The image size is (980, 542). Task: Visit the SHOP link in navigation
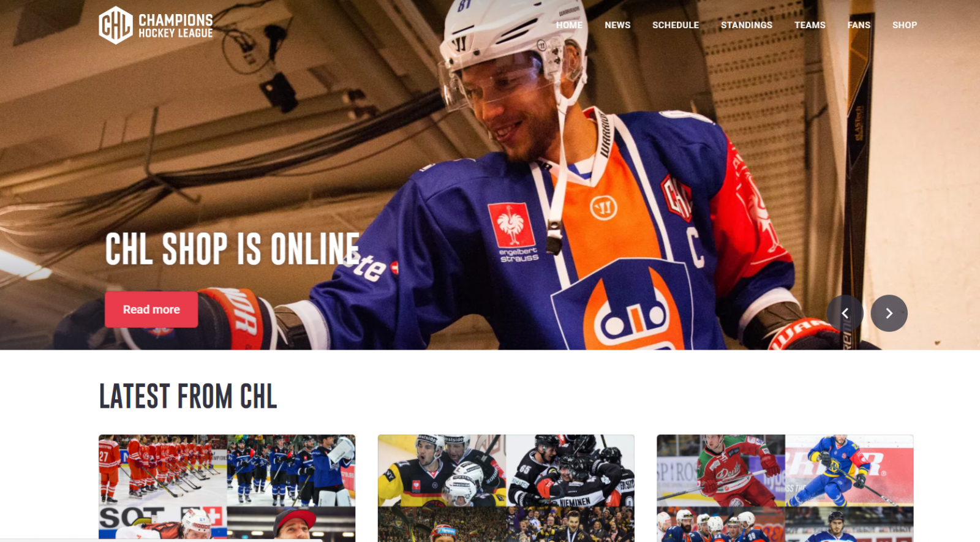click(905, 25)
